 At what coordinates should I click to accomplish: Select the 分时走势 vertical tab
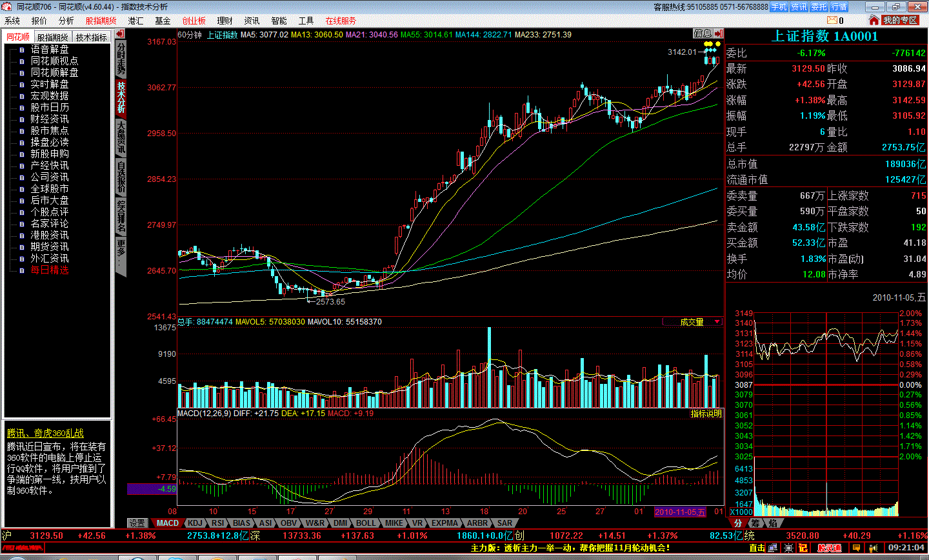pyautogui.click(x=121, y=59)
